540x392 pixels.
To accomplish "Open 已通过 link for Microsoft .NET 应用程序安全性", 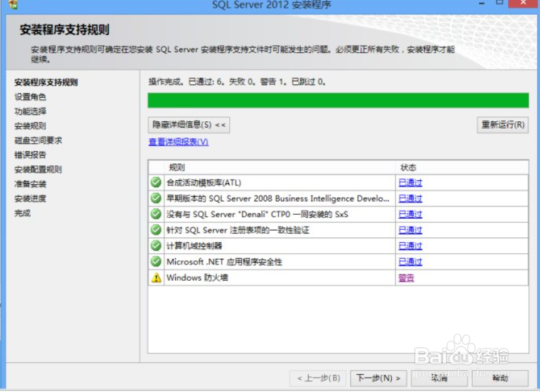I will point(410,262).
